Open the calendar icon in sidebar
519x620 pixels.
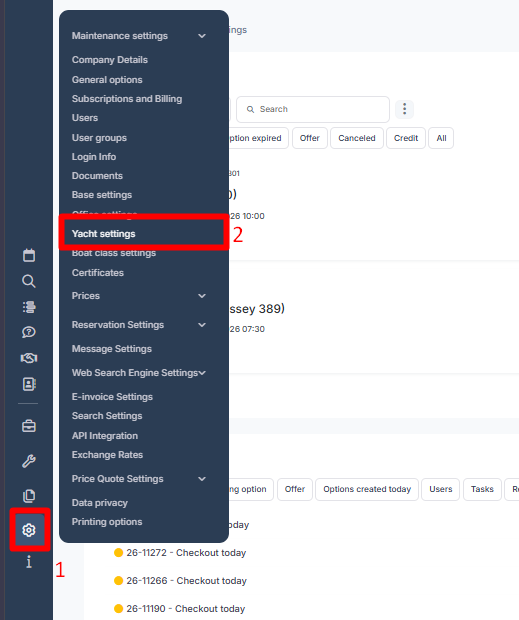pos(29,255)
